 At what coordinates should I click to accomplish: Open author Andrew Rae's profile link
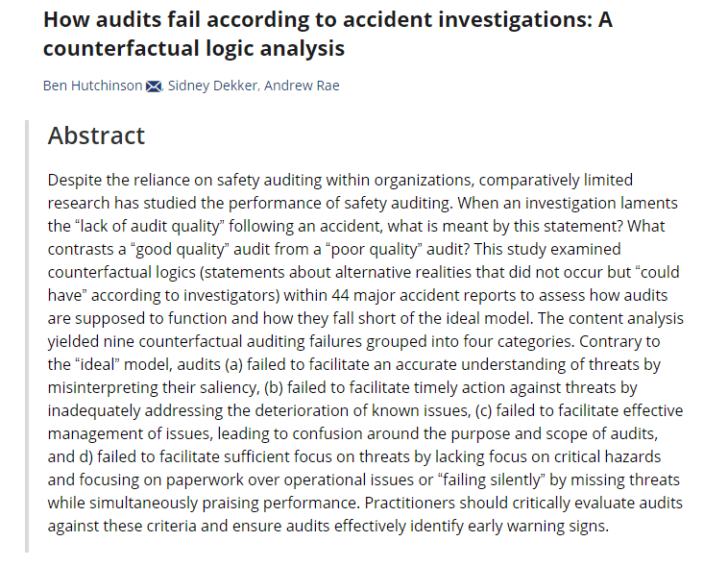coord(301,86)
